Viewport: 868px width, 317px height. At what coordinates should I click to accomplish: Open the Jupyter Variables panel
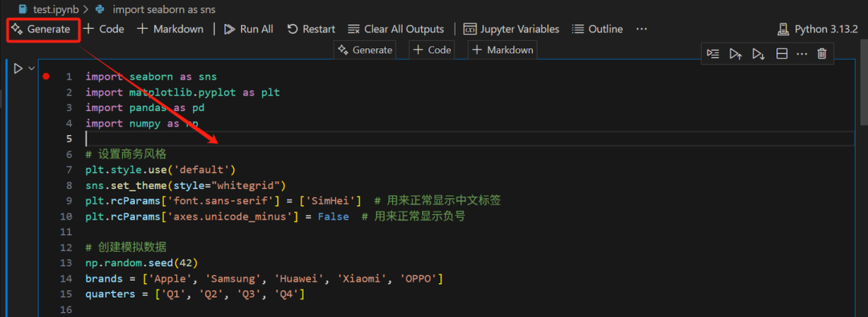tap(511, 30)
